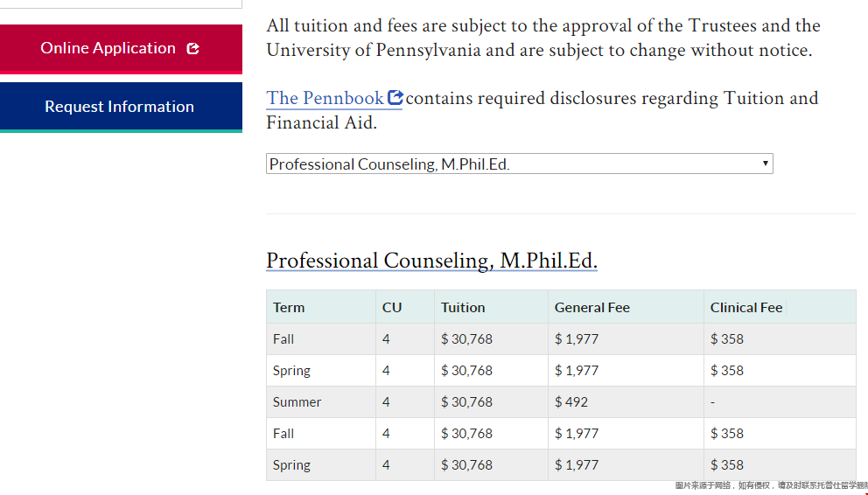868x495 pixels.
Task: Open the Professional Counseling program dropdown
Action: click(x=519, y=164)
